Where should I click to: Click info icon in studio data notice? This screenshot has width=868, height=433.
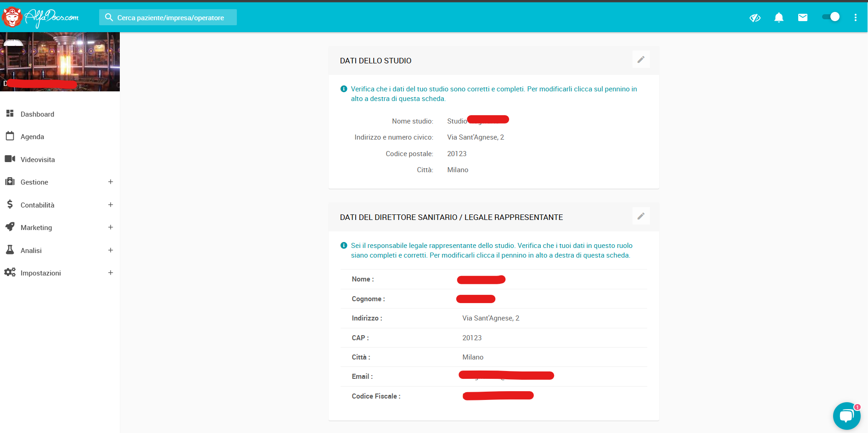click(x=344, y=89)
